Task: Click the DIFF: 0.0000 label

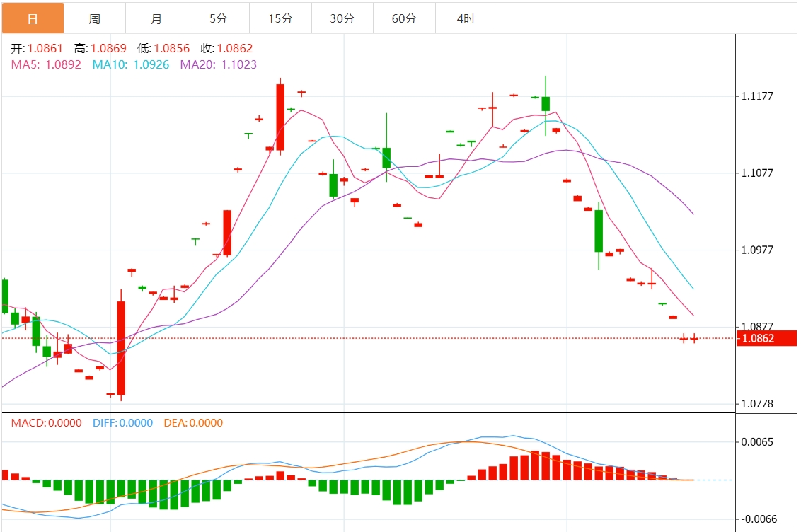Action: pos(122,423)
